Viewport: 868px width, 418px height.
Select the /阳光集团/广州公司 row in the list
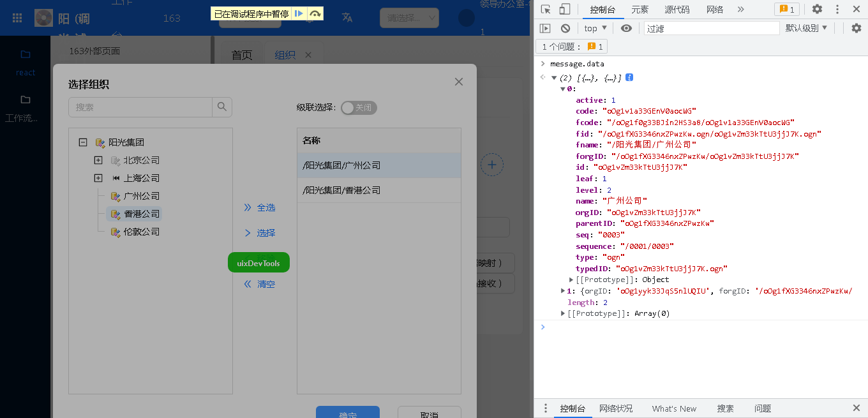tap(379, 165)
